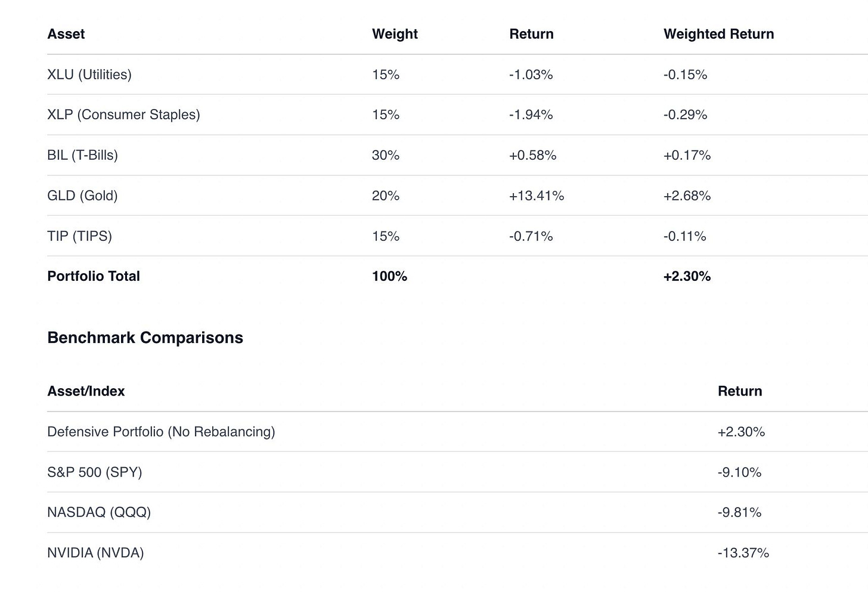The height and width of the screenshot is (597, 868).
Task: Select the NVIDIA (NVDA) row label
Action: pyautogui.click(x=95, y=553)
